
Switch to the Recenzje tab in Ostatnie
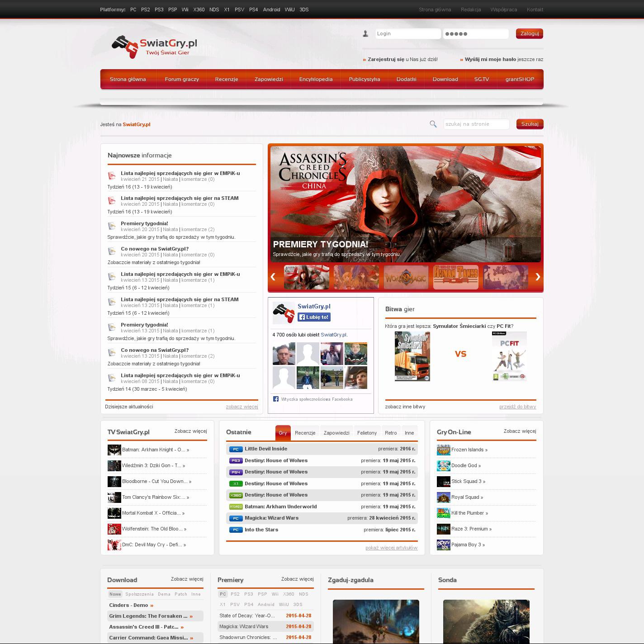pyautogui.click(x=305, y=433)
